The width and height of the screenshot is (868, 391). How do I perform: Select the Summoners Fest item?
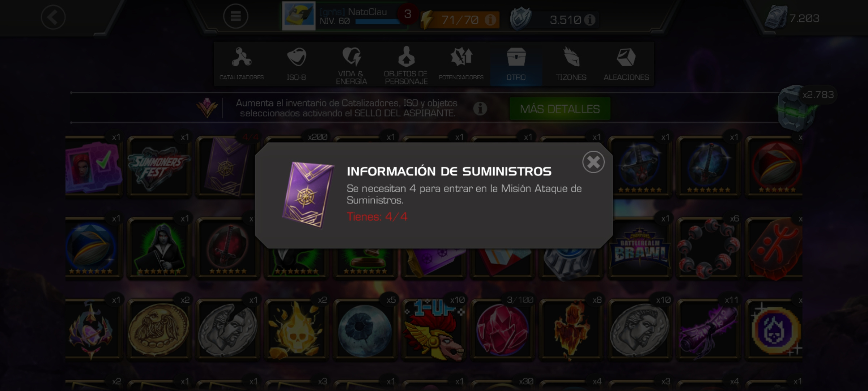pos(159,167)
